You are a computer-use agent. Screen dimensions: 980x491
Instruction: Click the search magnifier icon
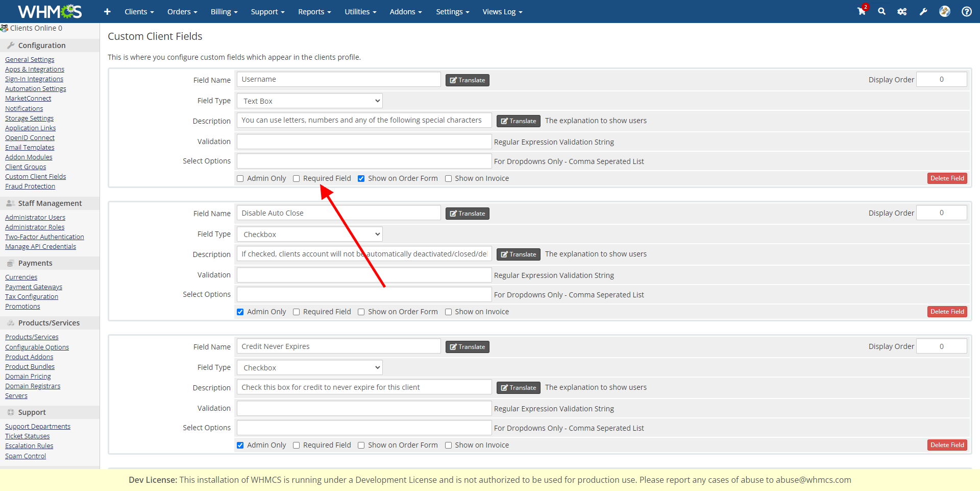(x=881, y=11)
